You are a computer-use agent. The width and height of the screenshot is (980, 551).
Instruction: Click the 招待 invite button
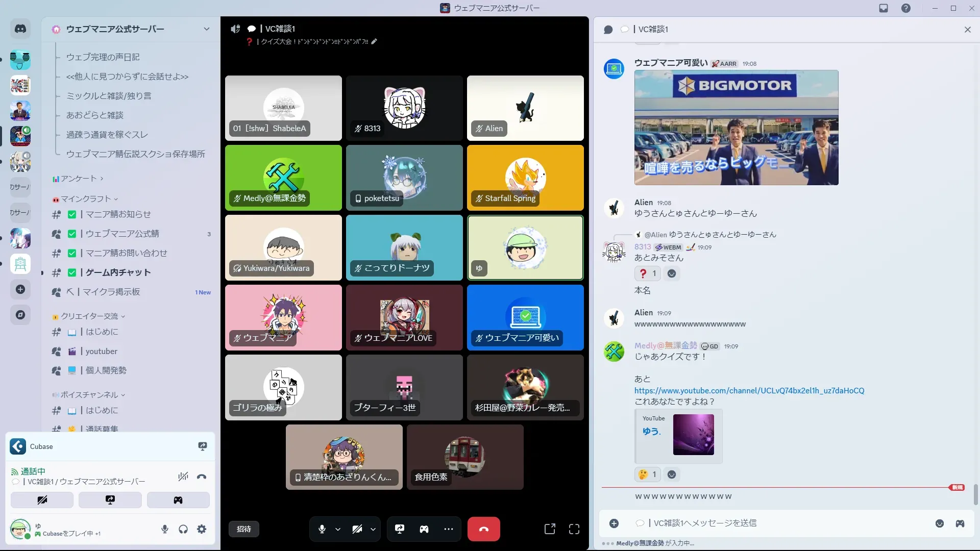point(244,529)
